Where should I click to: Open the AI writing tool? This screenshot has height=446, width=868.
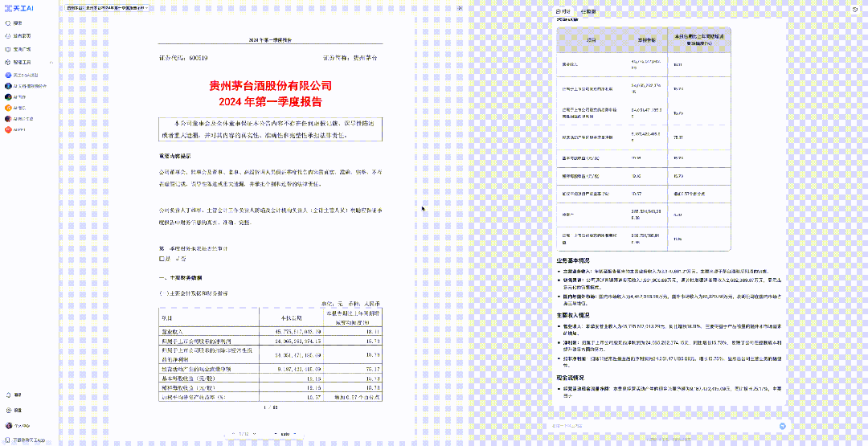pyautogui.click(x=20, y=96)
